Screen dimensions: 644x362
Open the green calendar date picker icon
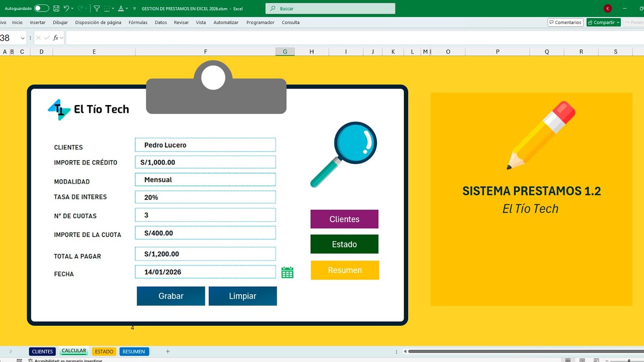tap(287, 273)
